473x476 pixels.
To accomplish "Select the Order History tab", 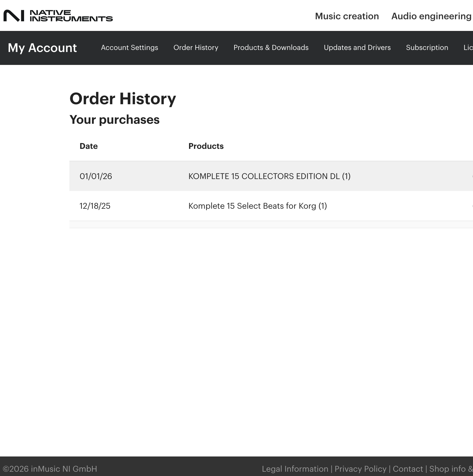I will point(196,48).
